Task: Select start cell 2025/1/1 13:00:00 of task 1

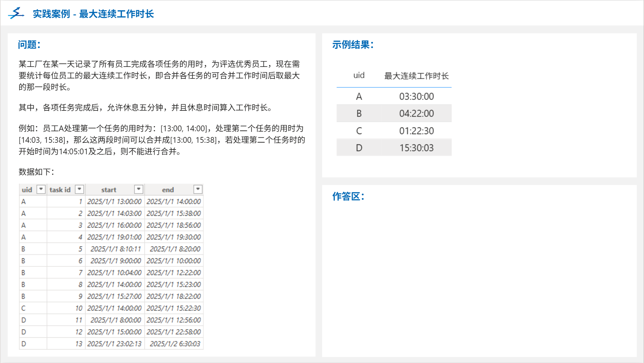Action: (114, 201)
